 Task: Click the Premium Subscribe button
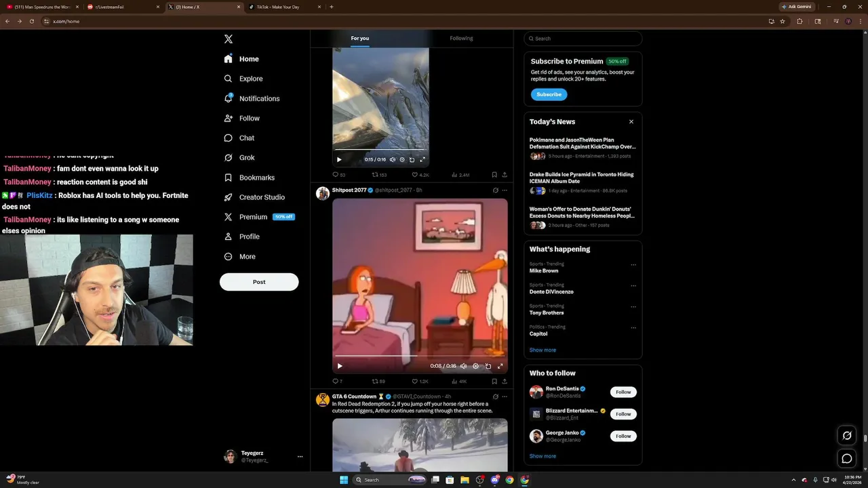[549, 94]
